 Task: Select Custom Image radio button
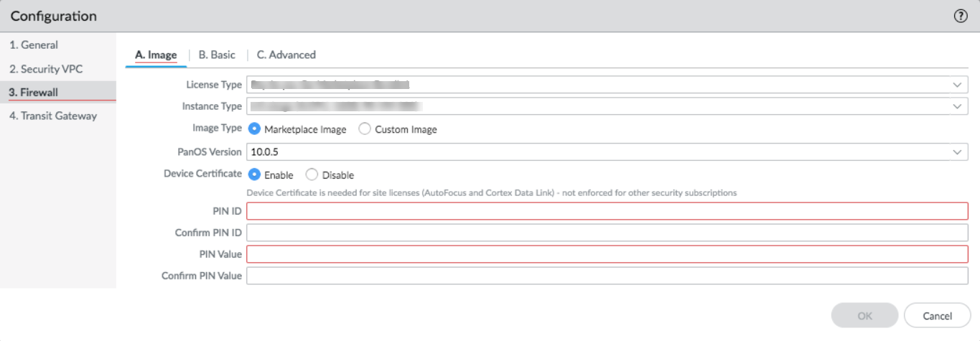[x=365, y=129]
